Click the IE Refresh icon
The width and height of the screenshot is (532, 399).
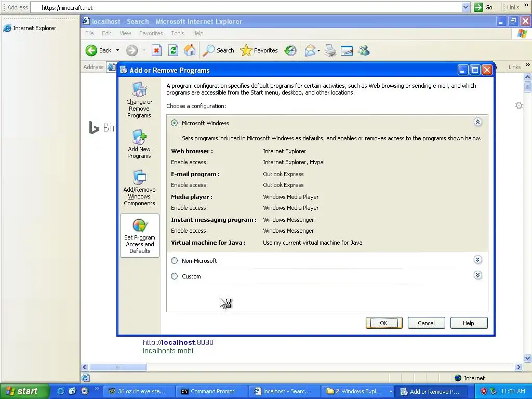pyautogui.click(x=173, y=50)
